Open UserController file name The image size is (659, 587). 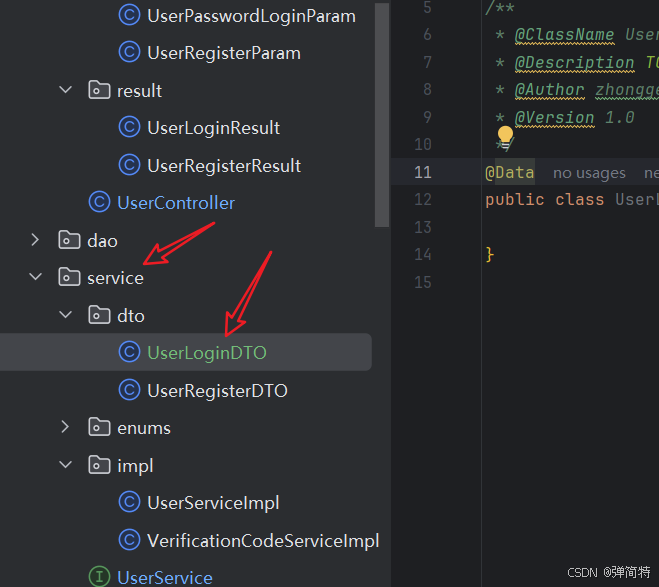(176, 203)
